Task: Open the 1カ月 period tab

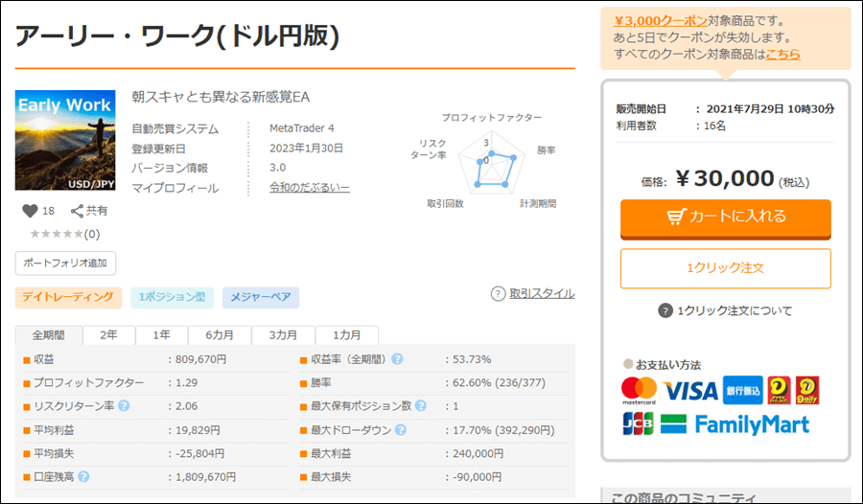Action: pyautogui.click(x=347, y=335)
